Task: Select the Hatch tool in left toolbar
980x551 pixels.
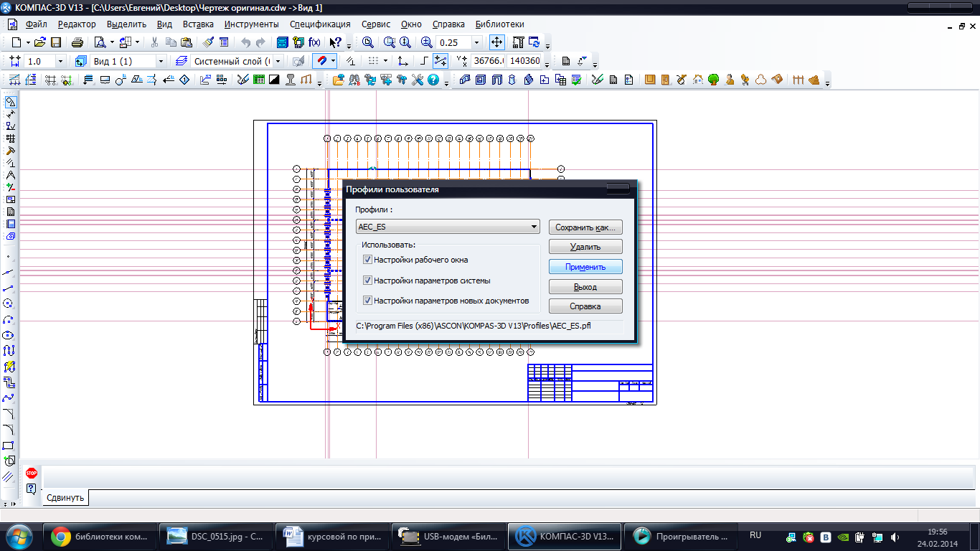Action: coord(9,476)
